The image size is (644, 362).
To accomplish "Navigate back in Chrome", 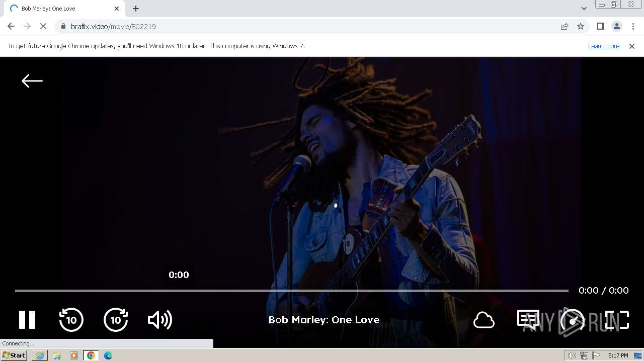I will tap(11, 26).
